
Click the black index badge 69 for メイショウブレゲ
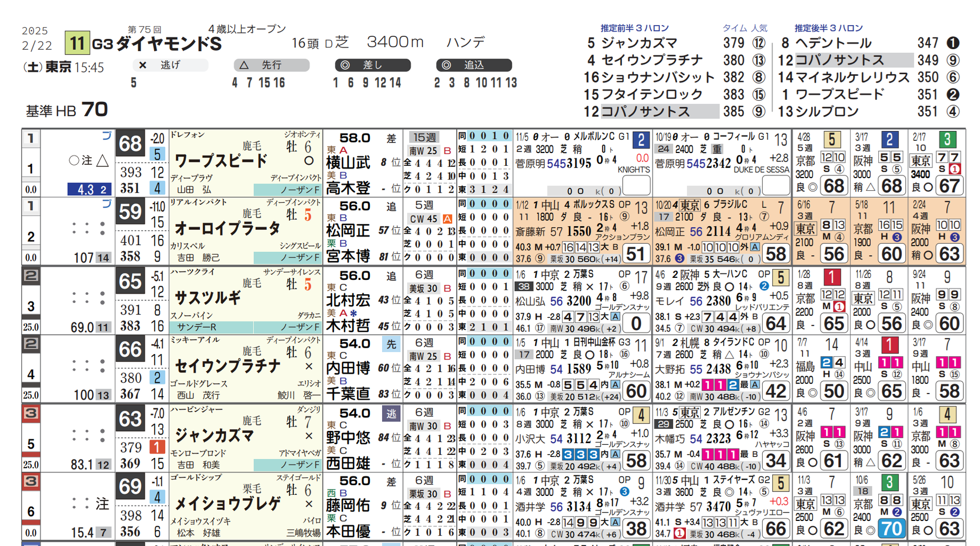(x=130, y=487)
